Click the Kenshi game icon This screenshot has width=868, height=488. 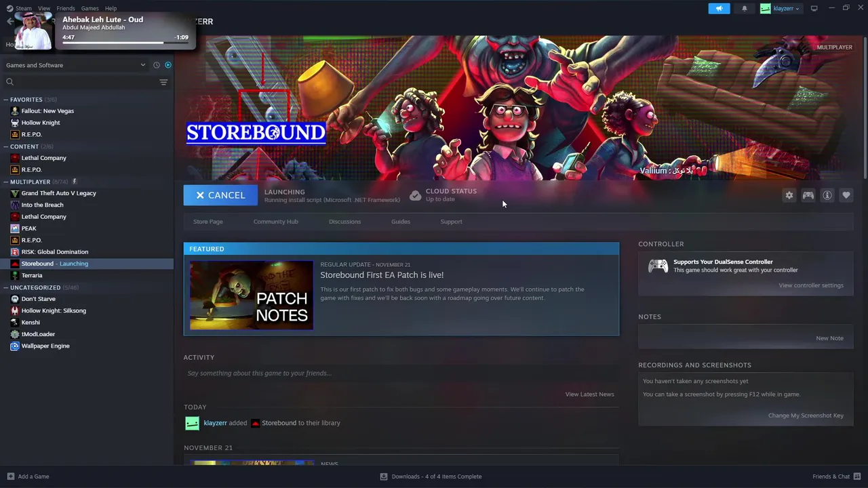point(15,323)
